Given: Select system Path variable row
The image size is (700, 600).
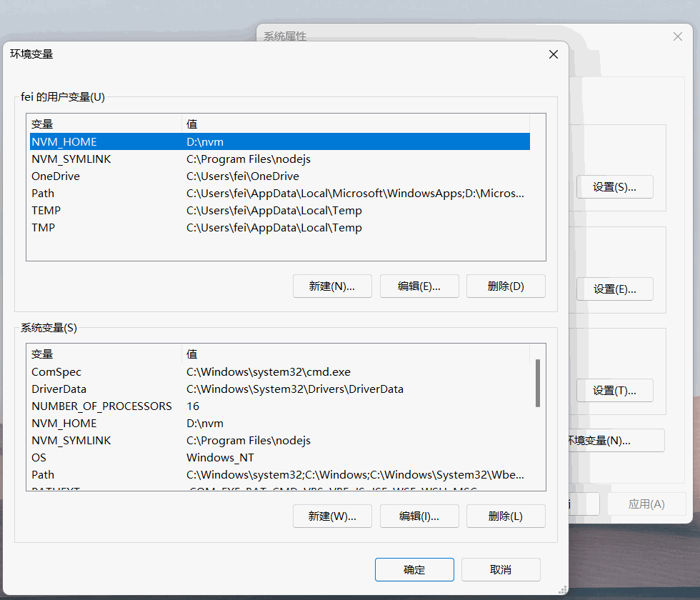Looking at the screenshot, I should tap(280, 474).
